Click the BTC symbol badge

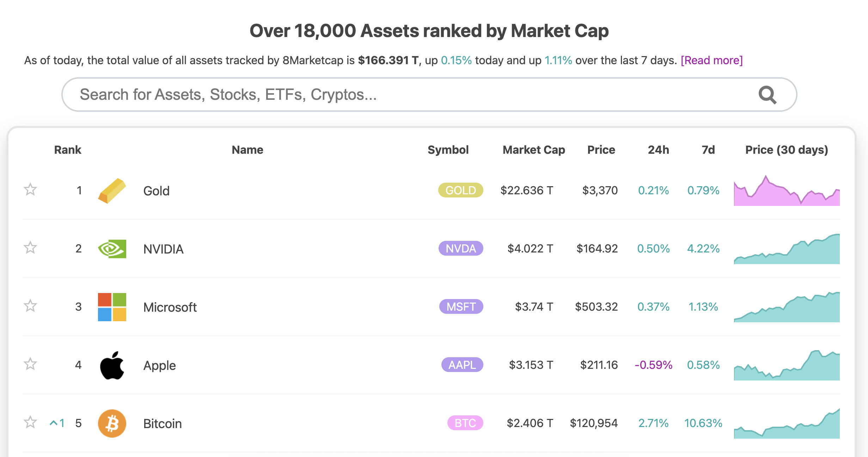tap(465, 423)
